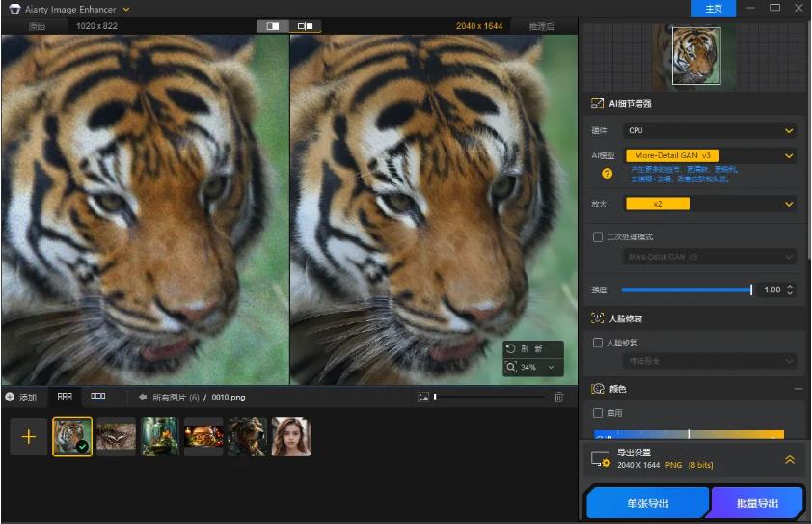Click the thumbnail size image icon
Screen dimensions: 812x524
pos(423,397)
